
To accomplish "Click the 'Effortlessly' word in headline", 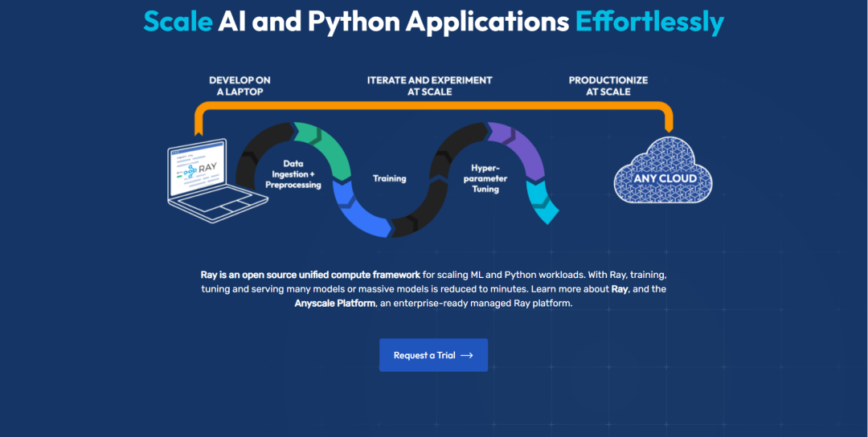I will coord(649,22).
